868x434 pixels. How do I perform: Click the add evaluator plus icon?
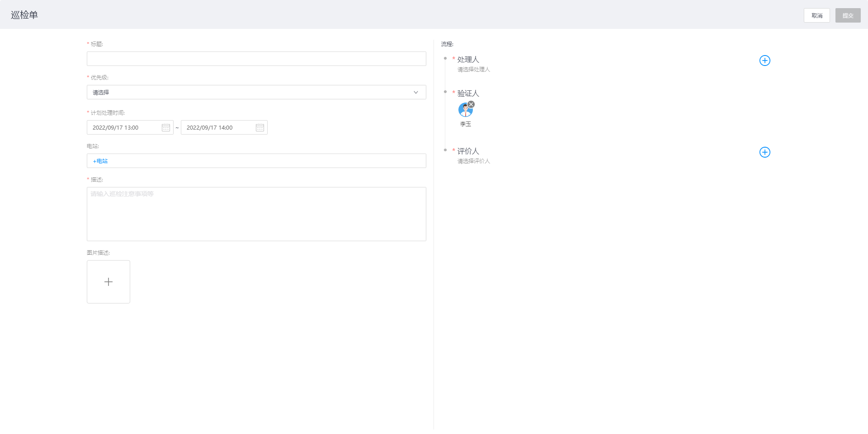pyautogui.click(x=764, y=152)
